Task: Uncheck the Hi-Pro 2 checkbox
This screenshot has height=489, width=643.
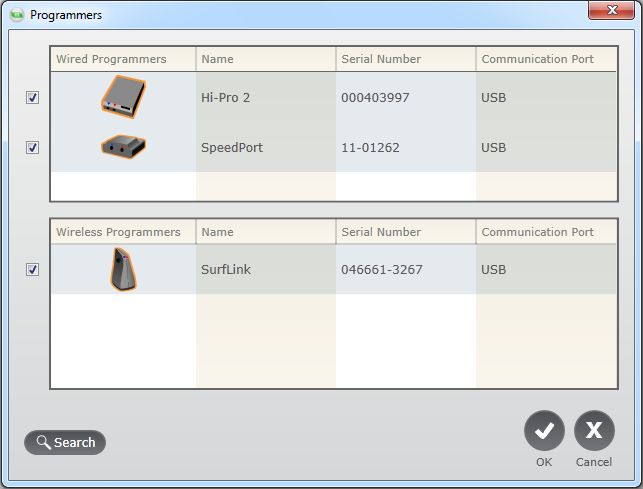Action: pyautogui.click(x=32, y=98)
